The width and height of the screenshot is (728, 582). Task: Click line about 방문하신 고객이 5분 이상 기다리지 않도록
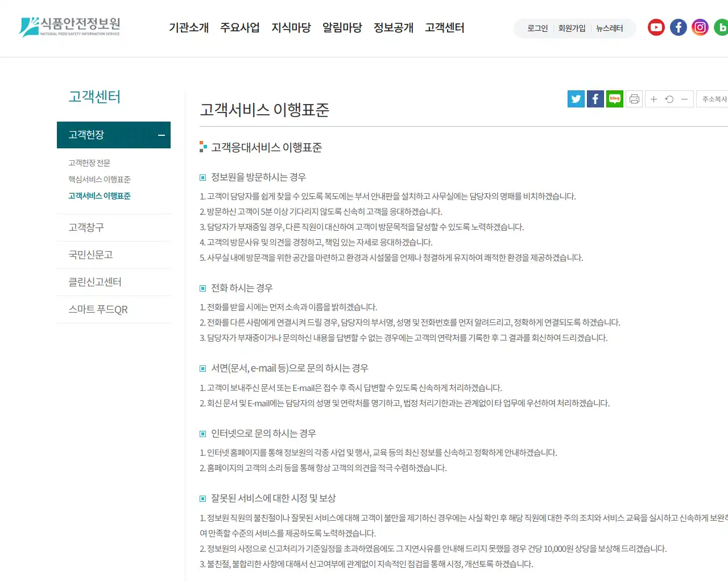click(321, 212)
